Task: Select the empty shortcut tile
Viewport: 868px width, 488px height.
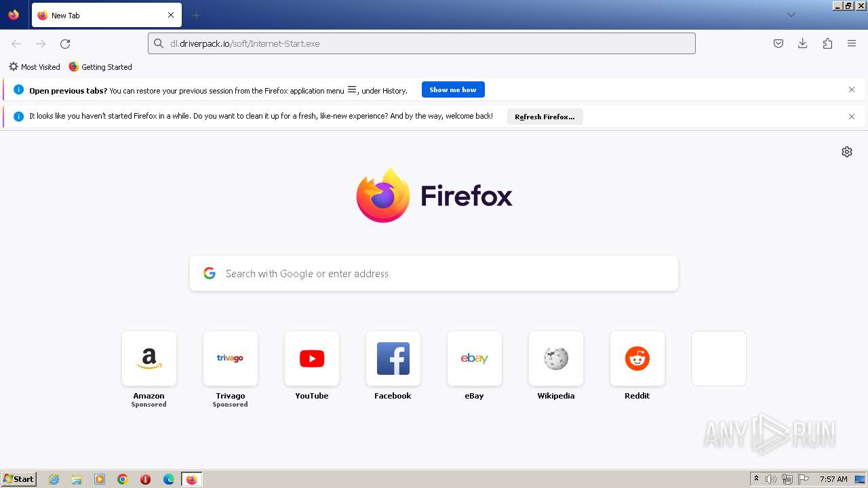Action: click(x=719, y=359)
